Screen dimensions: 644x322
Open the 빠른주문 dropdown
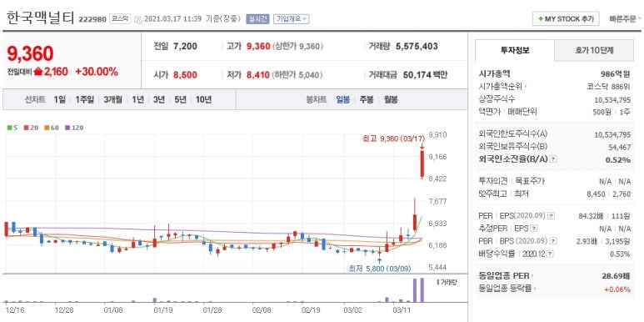(625, 19)
